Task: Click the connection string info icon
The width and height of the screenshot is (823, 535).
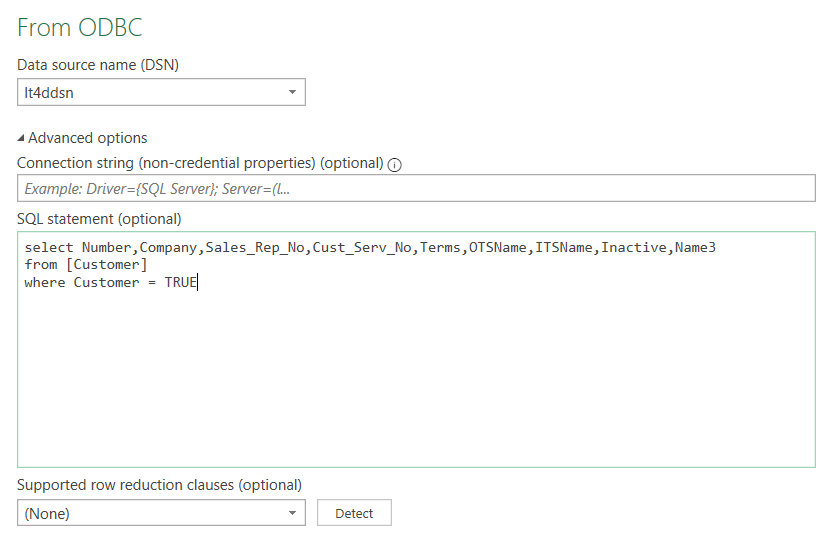Action: (x=394, y=165)
